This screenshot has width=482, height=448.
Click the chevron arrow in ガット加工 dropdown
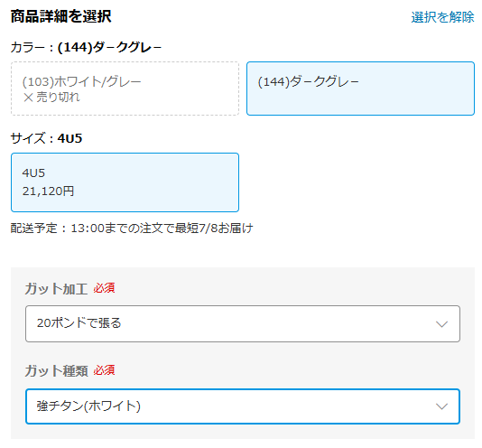pyautogui.click(x=441, y=324)
